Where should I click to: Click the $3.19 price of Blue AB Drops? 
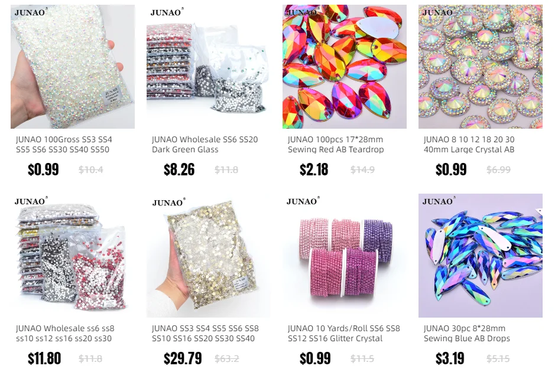[450, 358]
